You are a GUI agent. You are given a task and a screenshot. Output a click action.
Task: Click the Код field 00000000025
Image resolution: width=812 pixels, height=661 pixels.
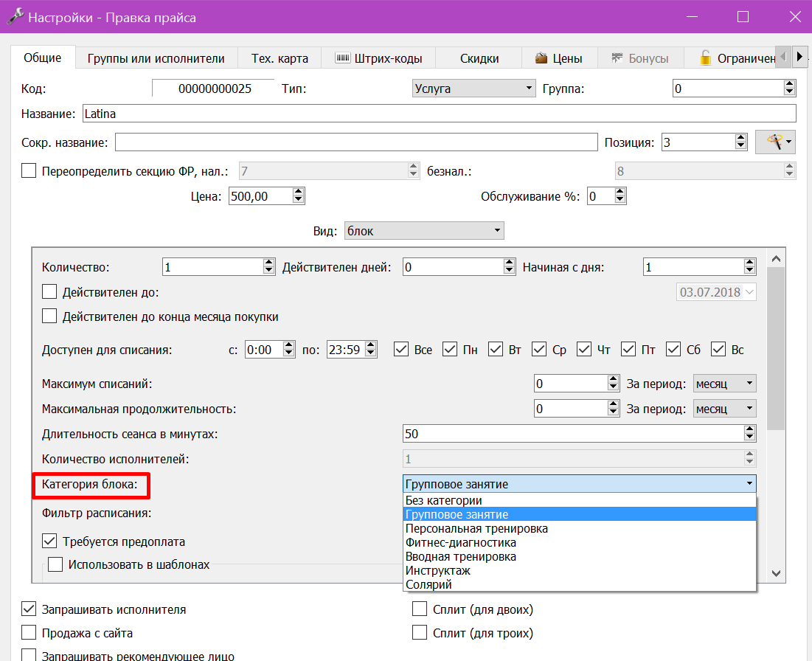click(x=213, y=88)
